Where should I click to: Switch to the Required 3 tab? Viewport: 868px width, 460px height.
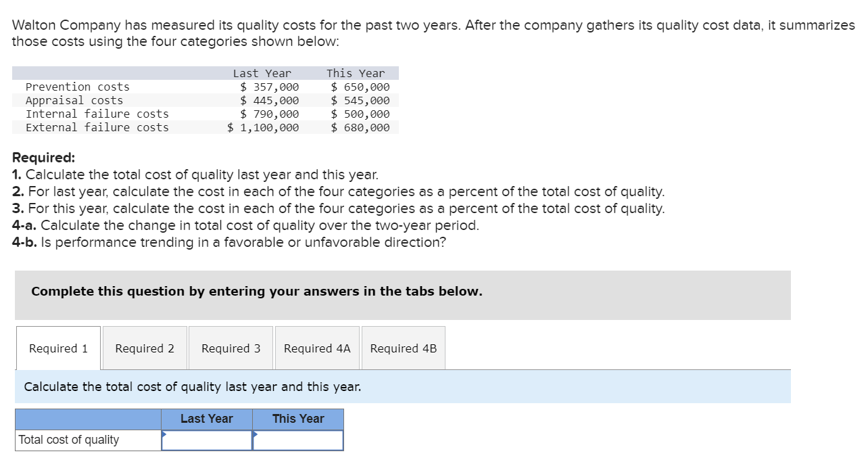coord(231,348)
